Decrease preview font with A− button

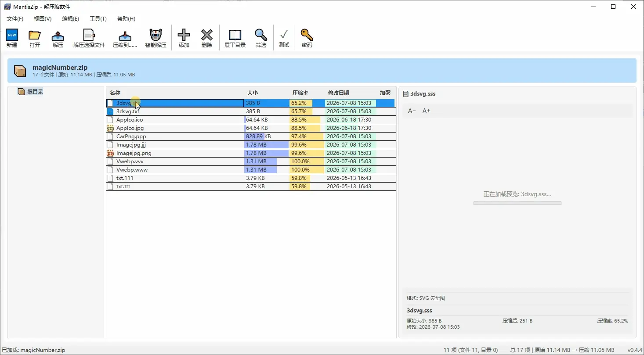tap(412, 111)
